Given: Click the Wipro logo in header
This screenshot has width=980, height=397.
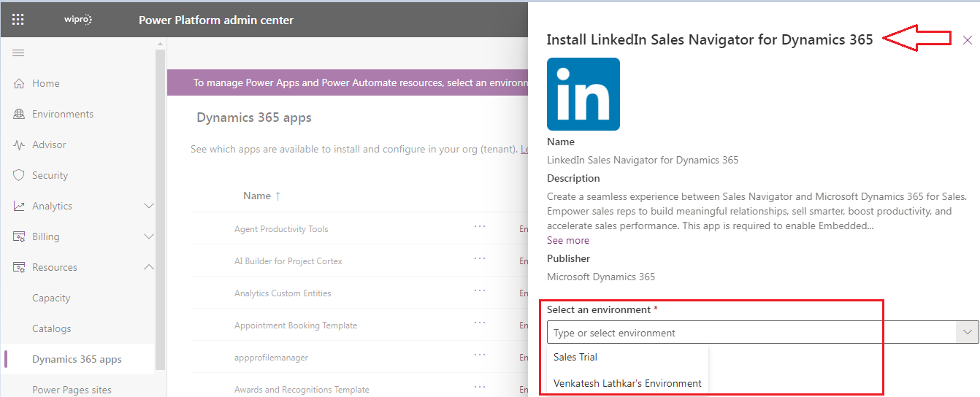Looking at the screenshot, I should point(78,20).
